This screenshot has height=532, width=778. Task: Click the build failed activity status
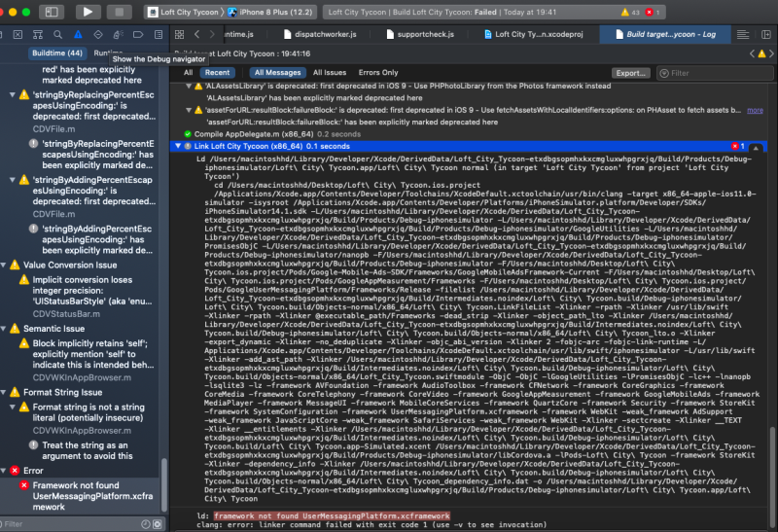(442, 12)
